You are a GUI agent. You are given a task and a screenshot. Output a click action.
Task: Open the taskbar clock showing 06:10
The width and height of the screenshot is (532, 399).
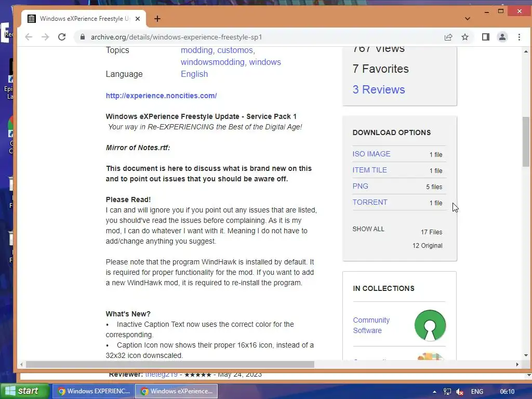(507, 392)
